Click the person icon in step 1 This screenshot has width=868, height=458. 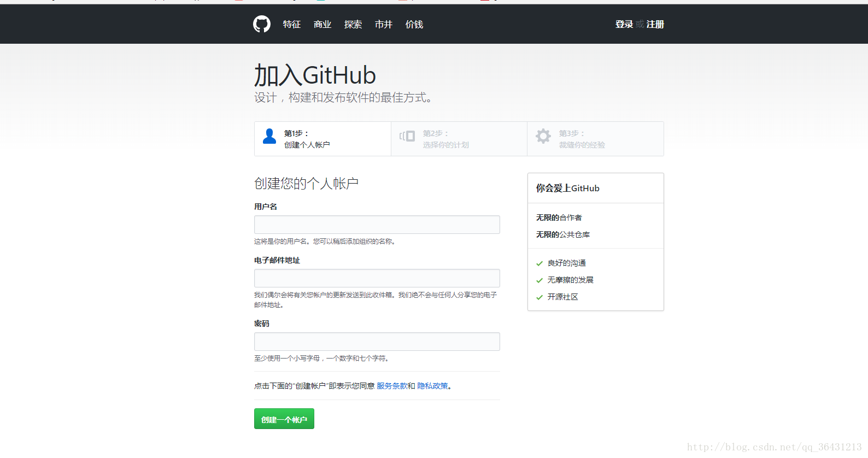[x=269, y=136]
